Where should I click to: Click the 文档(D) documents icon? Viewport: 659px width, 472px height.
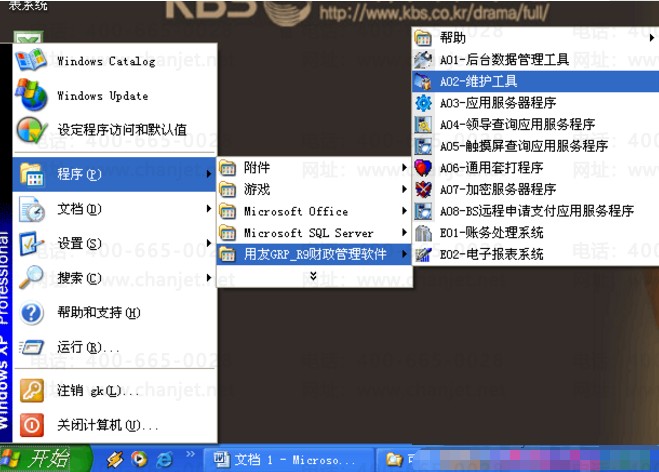coord(31,209)
